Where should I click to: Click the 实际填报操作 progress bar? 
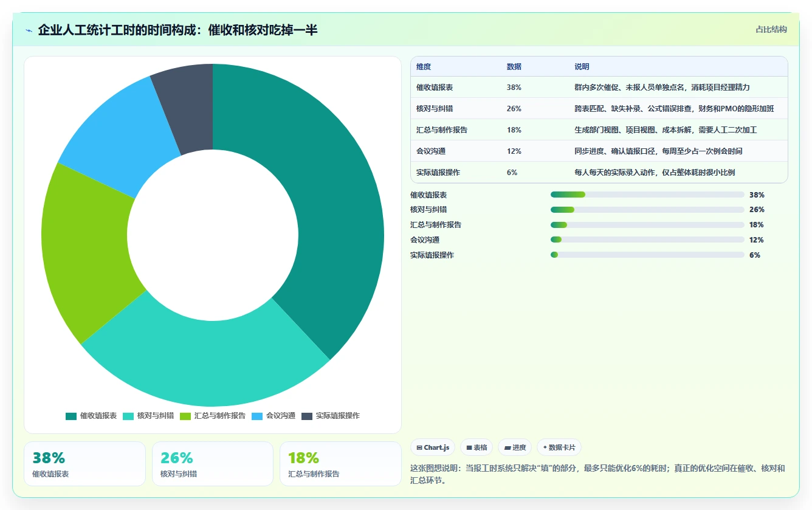click(x=647, y=255)
